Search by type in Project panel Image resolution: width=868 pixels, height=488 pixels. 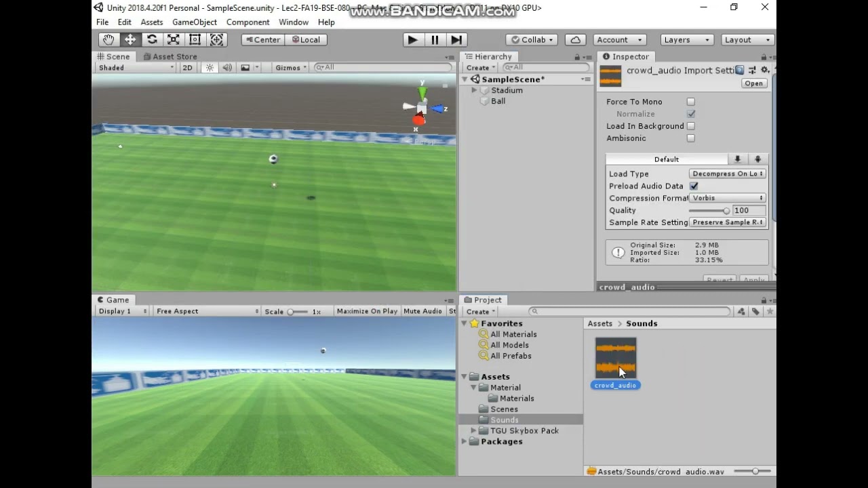coord(741,311)
